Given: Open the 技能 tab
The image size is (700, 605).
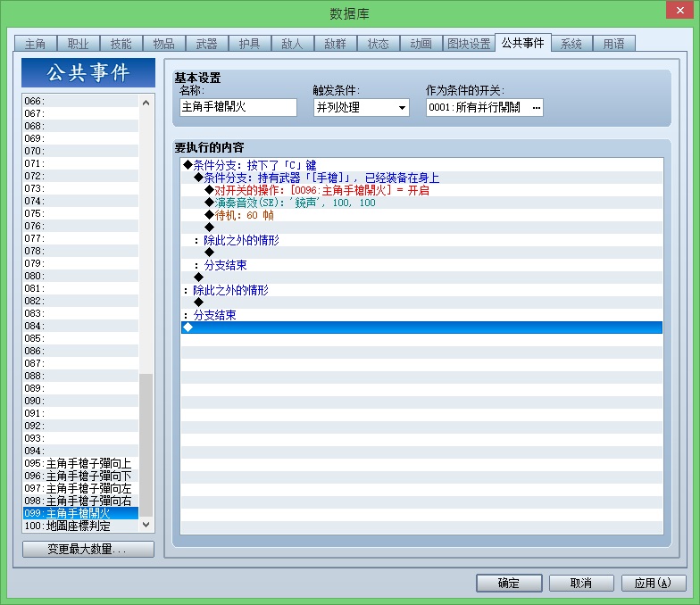Looking at the screenshot, I should point(121,44).
